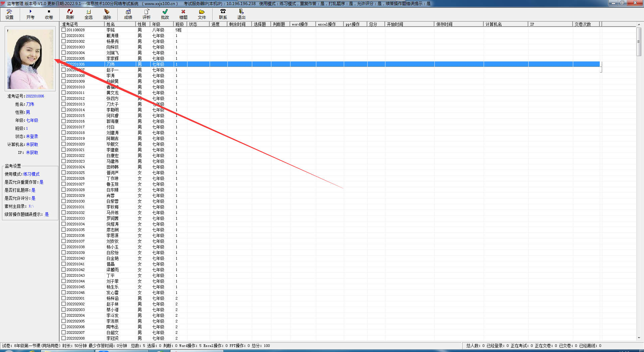The image size is (644, 352).
Task: Open the 成绩 scores tool
Action: pos(128,14)
